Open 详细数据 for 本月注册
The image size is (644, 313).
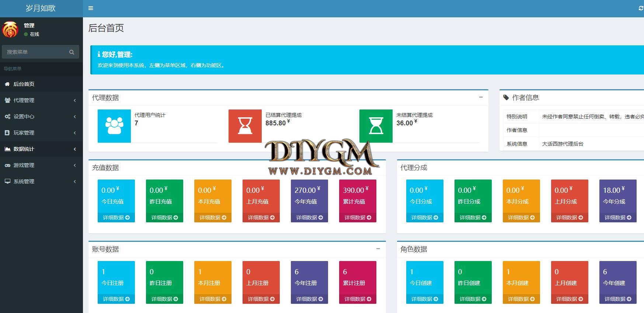(213, 299)
